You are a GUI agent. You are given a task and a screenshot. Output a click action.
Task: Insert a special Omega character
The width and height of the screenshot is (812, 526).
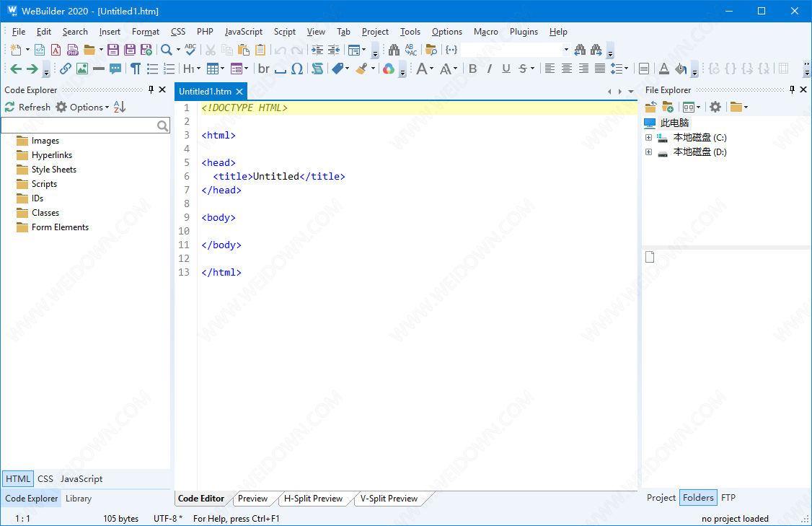point(296,69)
